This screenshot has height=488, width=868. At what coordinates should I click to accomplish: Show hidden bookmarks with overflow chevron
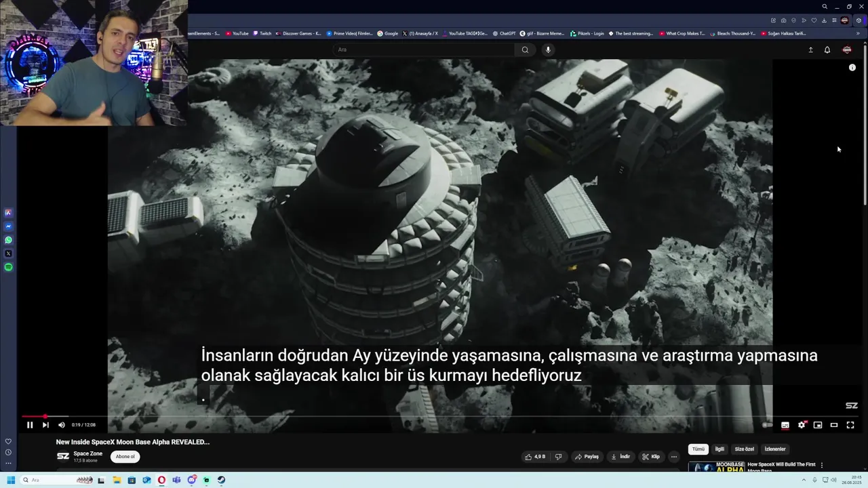click(858, 33)
